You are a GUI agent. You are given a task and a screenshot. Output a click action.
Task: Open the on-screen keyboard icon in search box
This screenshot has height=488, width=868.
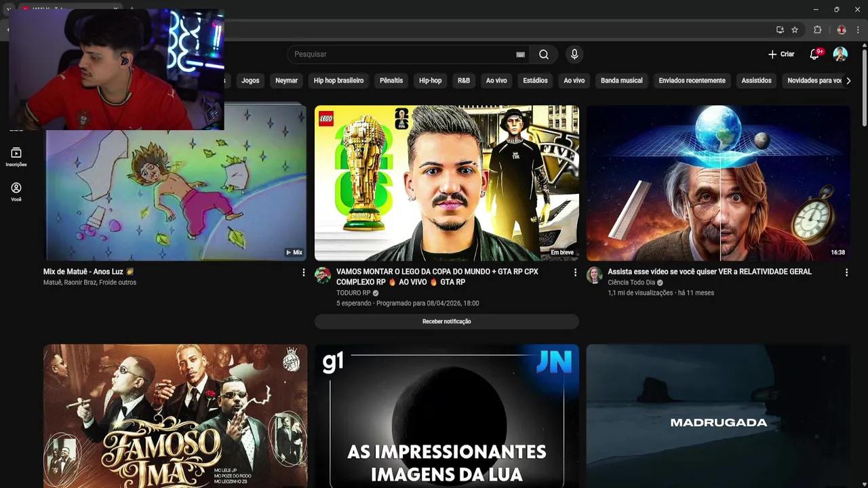520,54
